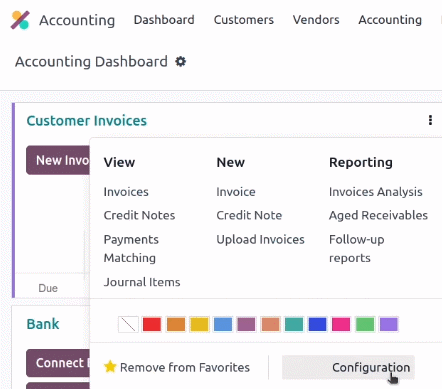Viewport: 442px width, 389px height.
Task: Select Upload Invoices option
Action: 260,240
